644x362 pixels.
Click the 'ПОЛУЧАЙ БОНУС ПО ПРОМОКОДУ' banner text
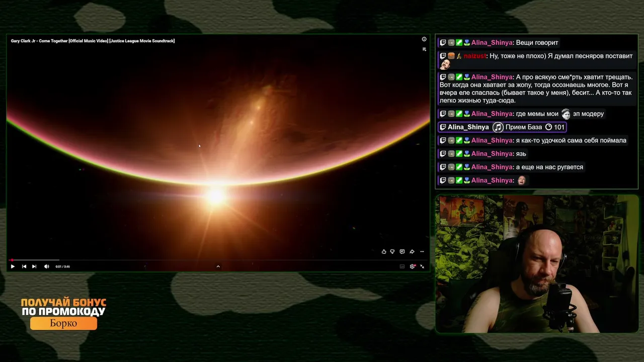pyautogui.click(x=63, y=307)
